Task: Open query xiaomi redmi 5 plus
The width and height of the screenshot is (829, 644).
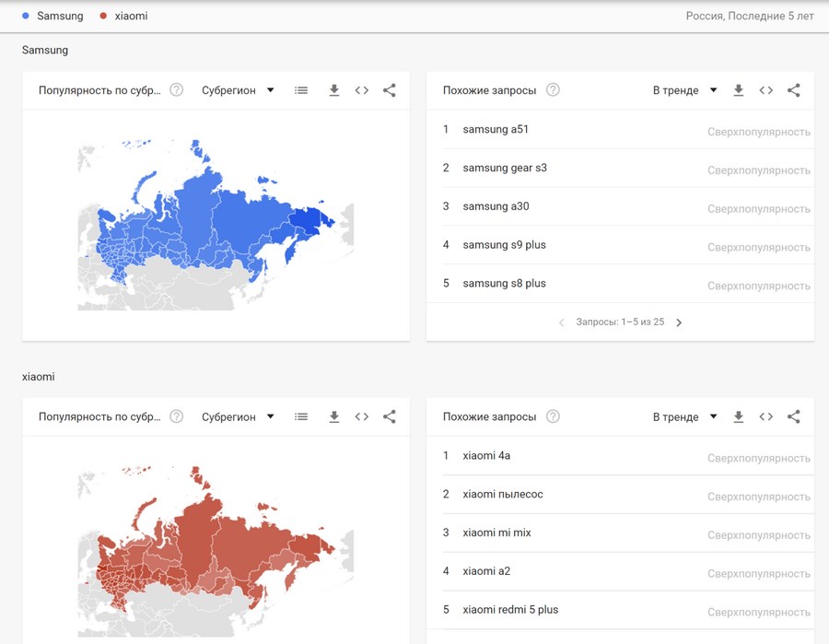Action: point(510,610)
